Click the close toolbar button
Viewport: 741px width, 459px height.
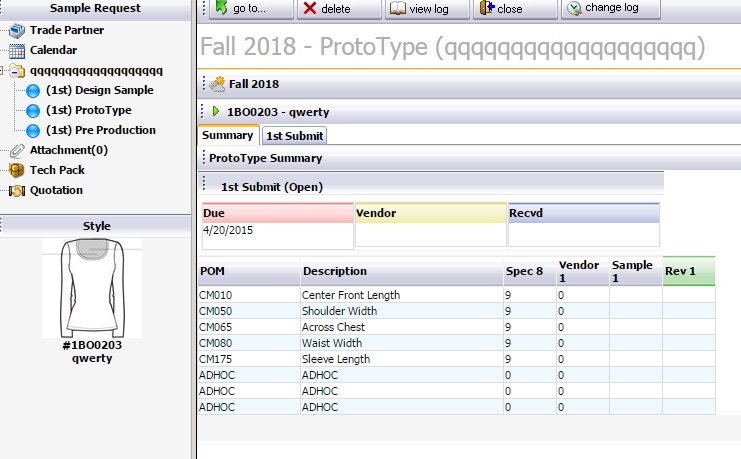[515, 9]
